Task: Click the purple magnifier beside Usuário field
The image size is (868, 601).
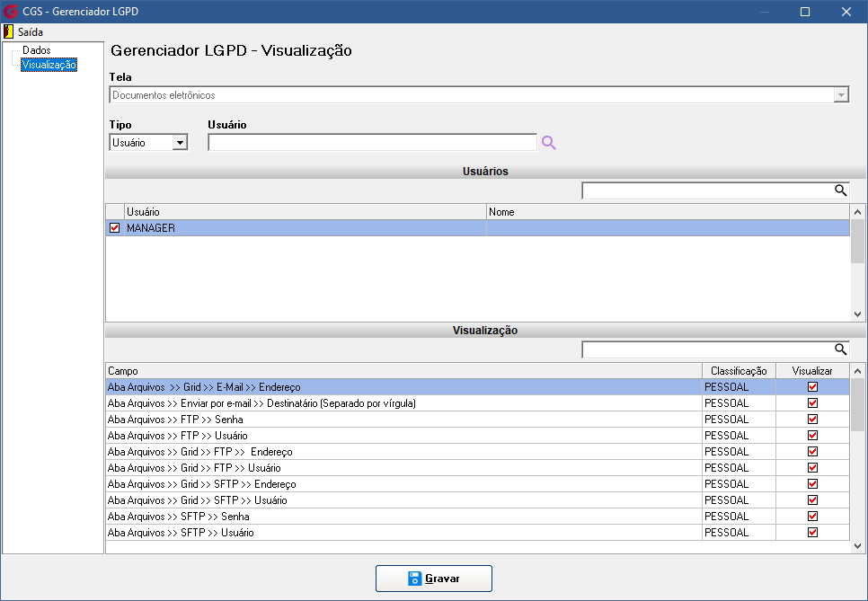Action: tap(549, 143)
